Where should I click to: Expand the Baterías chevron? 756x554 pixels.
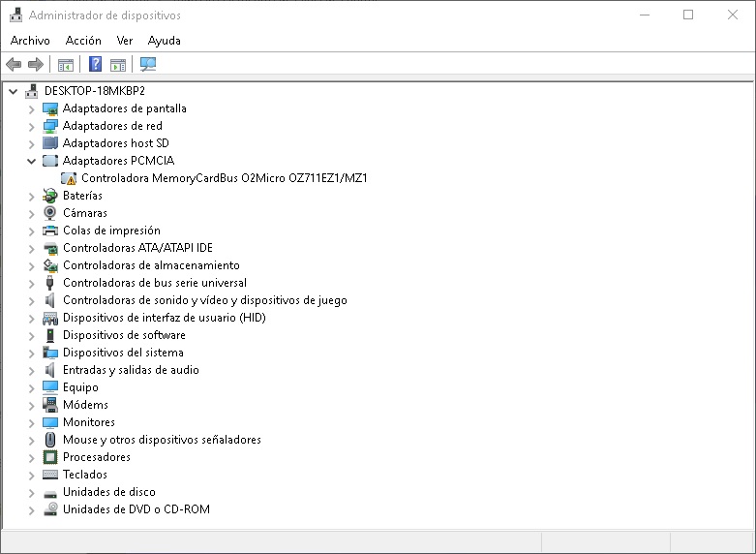pos(31,196)
